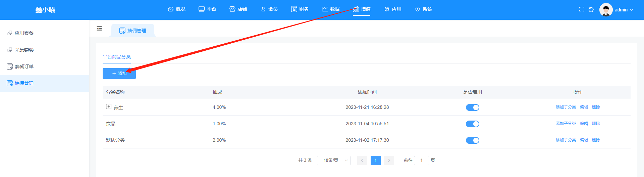
Task: Click the 抽成 column header
Action: click(x=217, y=92)
